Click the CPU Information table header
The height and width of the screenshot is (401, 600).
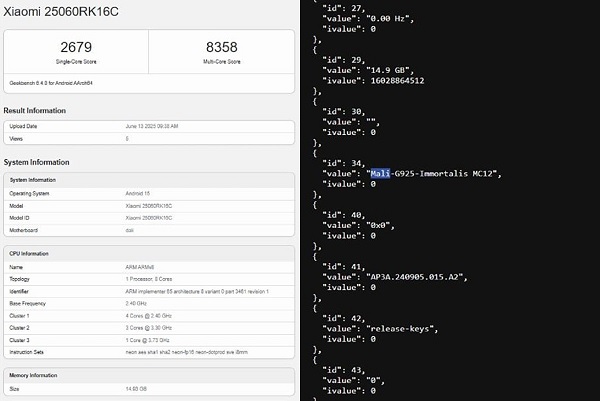pyautogui.click(x=30, y=255)
